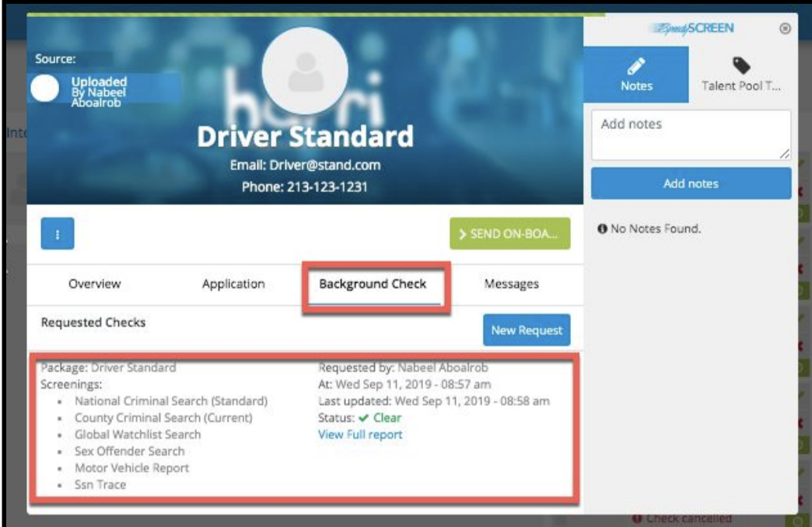812x527 pixels.
Task: Click the tag icon for Talent Pool
Action: pyautogui.click(x=741, y=66)
